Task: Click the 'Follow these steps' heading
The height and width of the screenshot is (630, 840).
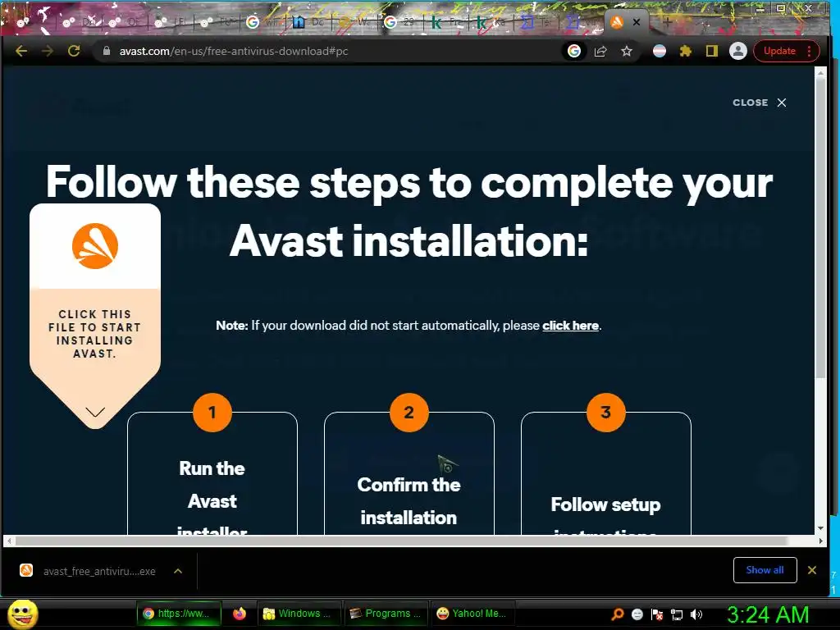Action: click(x=409, y=211)
